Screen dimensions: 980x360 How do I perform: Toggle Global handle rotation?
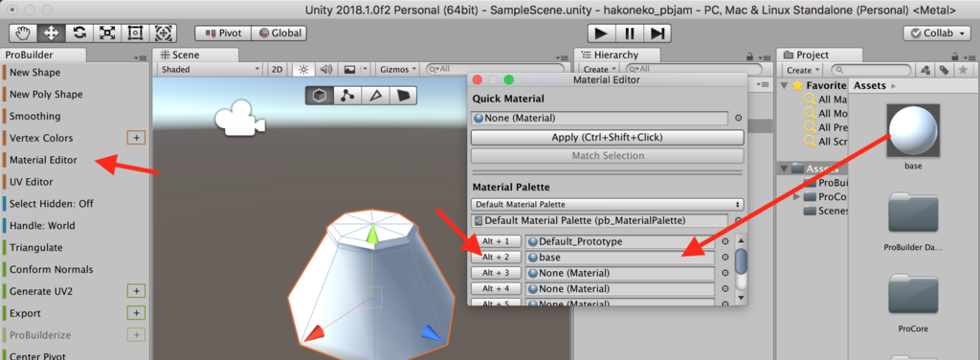[x=279, y=34]
